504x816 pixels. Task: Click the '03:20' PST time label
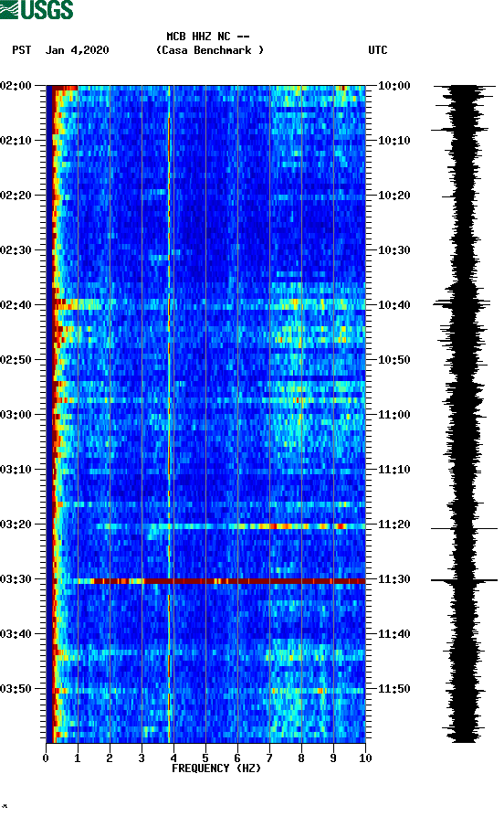click(16, 525)
